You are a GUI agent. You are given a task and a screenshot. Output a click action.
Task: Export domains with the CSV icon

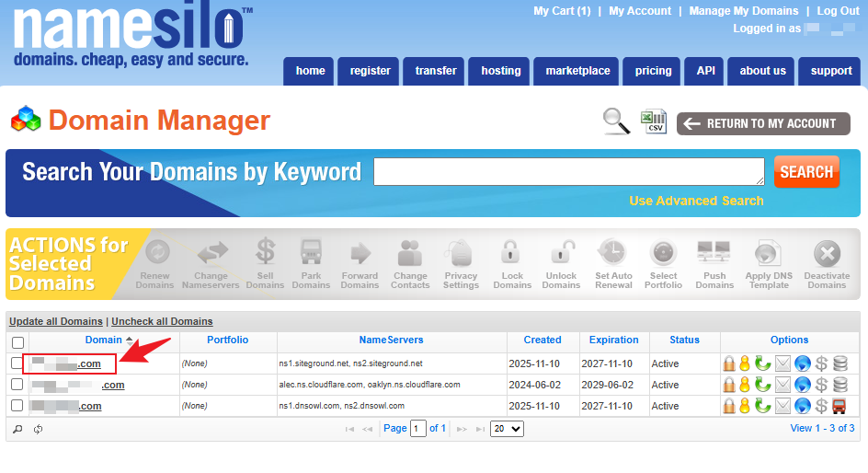click(654, 121)
